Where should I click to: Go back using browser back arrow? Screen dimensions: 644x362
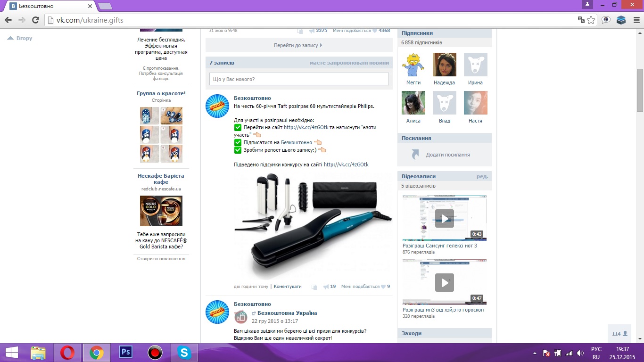[x=8, y=20]
